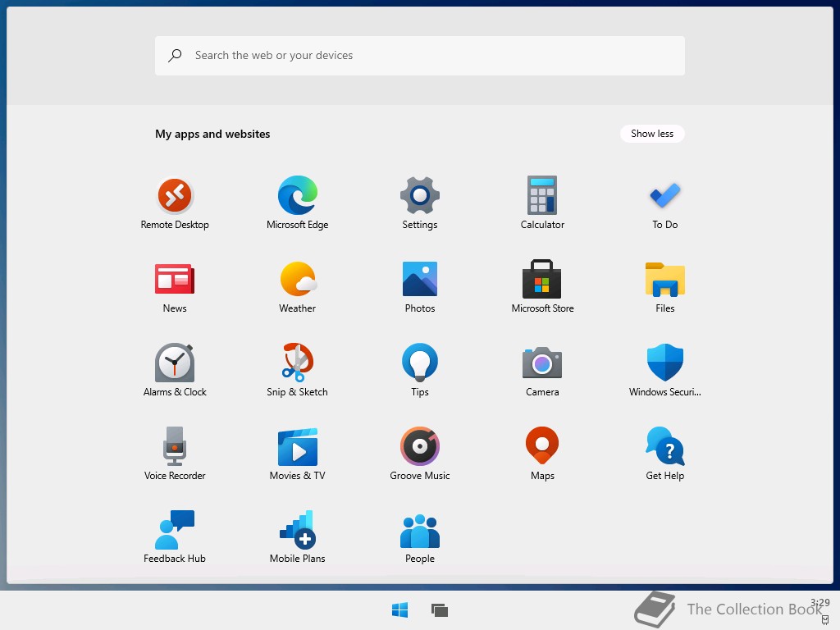Launch Movies & TV
Image resolution: width=840 pixels, height=630 pixels.
point(297,454)
